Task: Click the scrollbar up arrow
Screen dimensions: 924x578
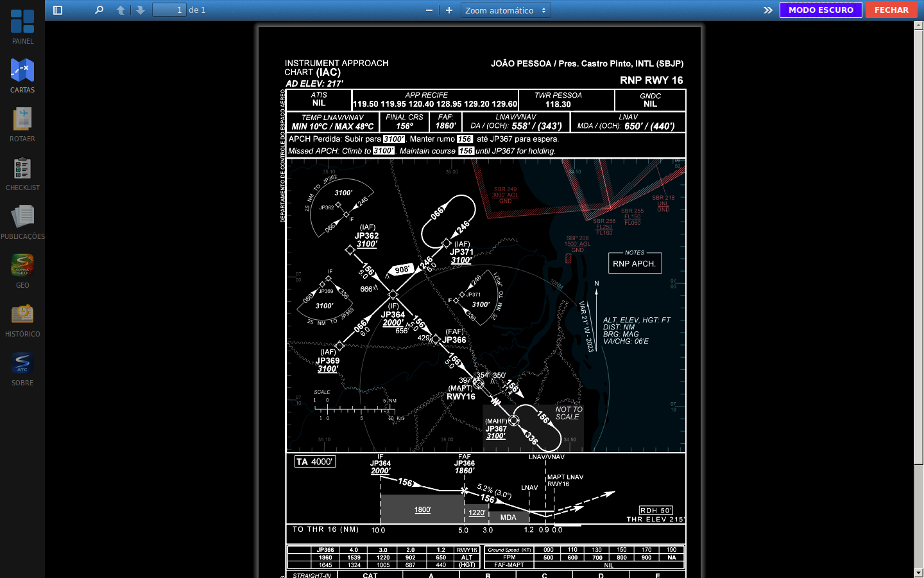Action: 919,25
